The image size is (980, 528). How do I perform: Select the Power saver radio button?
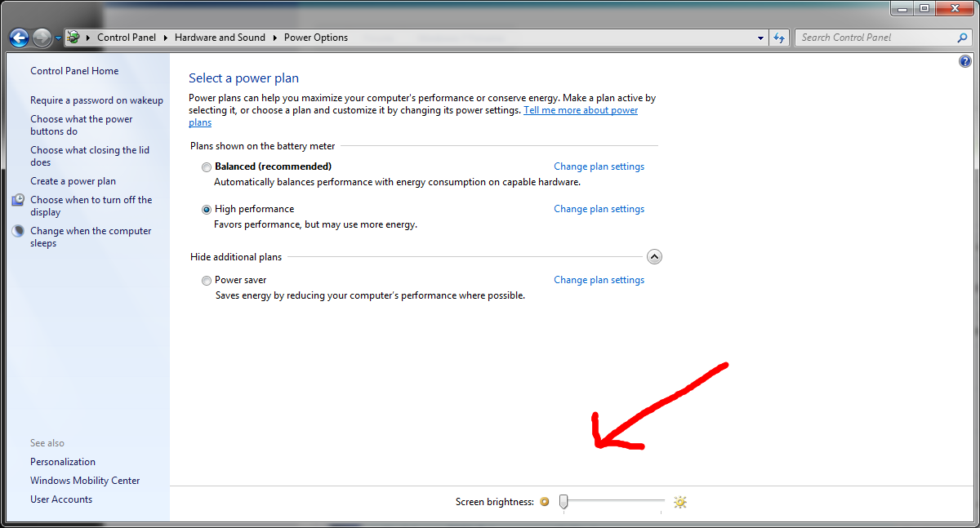tap(206, 280)
